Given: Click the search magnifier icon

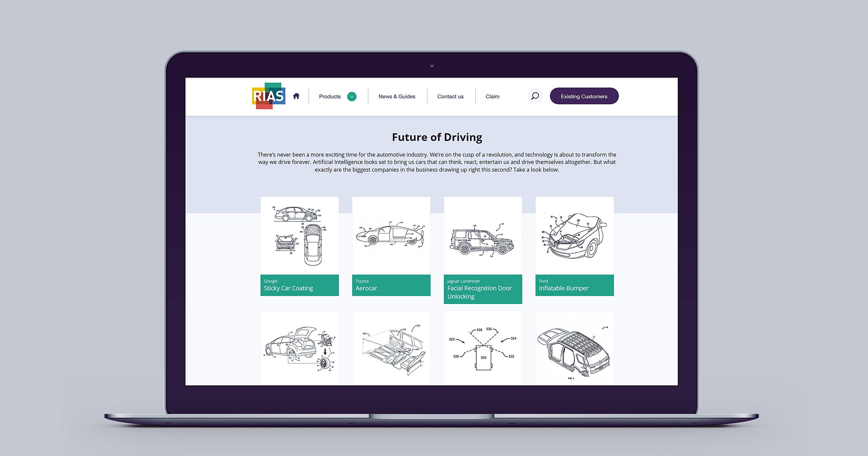Looking at the screenshot, I should 534,96.
